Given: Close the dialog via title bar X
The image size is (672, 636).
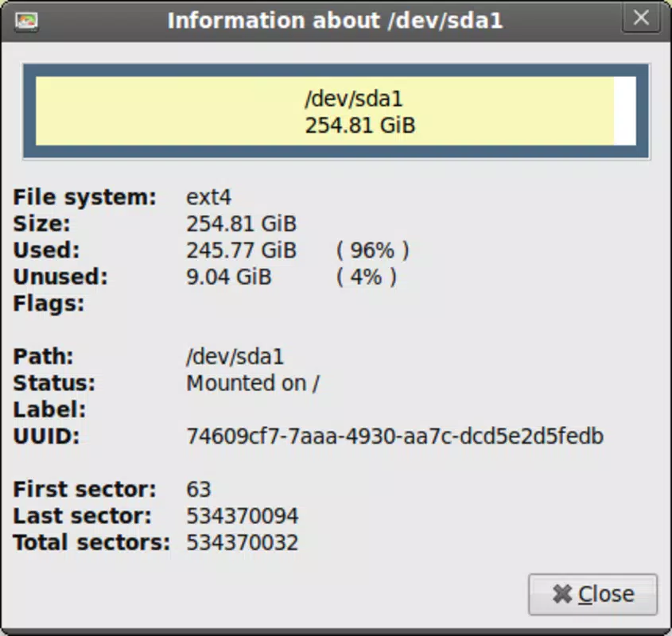Looking at the screenshot, I should (x=641, y=18).
